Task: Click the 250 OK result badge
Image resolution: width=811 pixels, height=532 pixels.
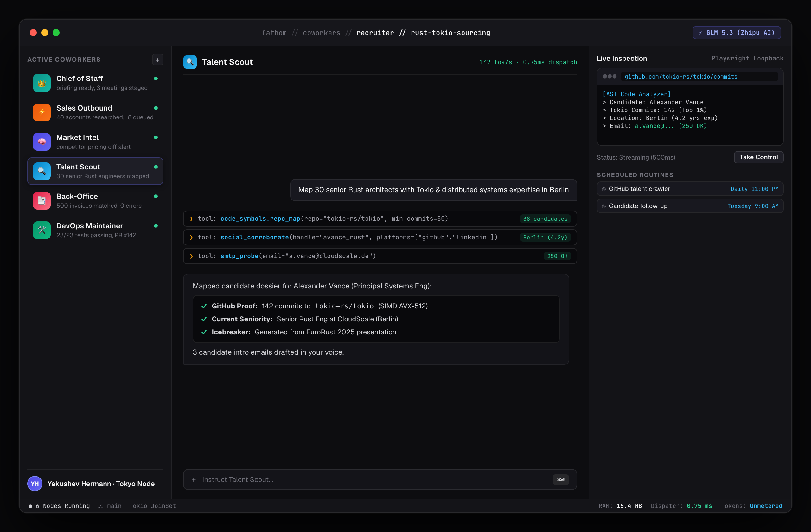Action: tap(557, 256)
